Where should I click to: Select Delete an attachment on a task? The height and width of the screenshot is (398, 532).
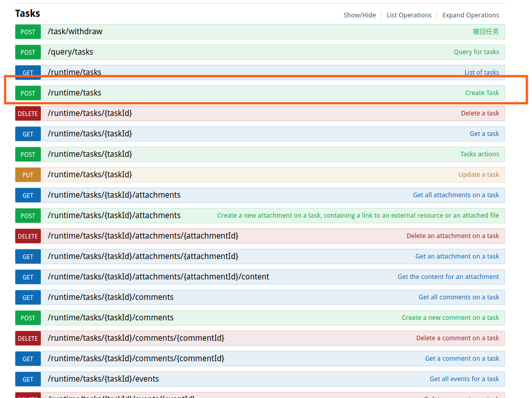[452, 236]
